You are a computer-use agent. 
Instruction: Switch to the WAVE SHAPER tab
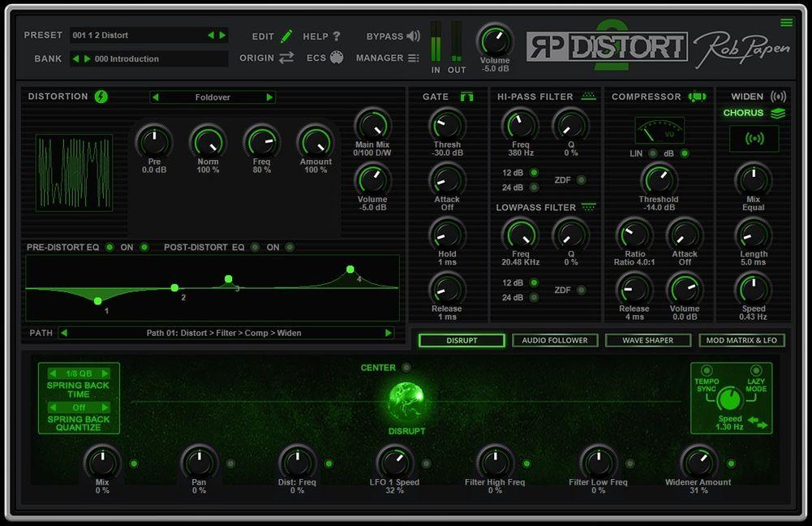pos(647,340)
